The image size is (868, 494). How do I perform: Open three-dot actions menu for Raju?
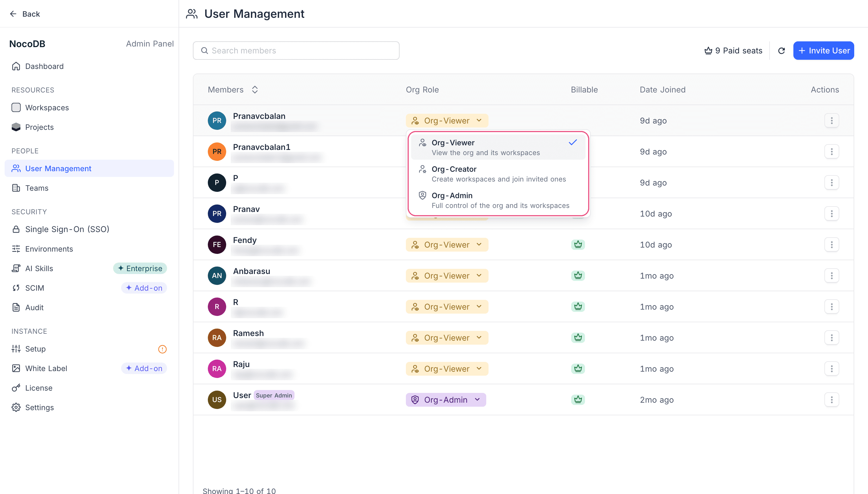point(831,368)
